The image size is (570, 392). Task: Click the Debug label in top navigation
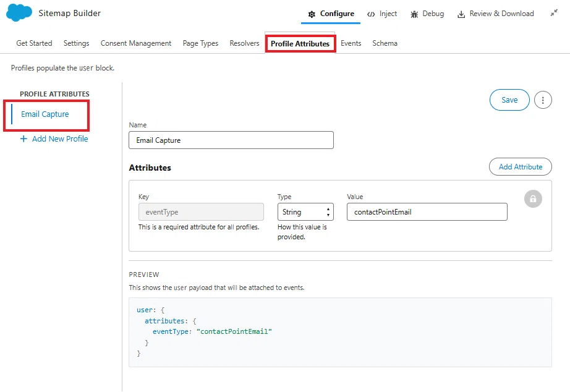433,14
